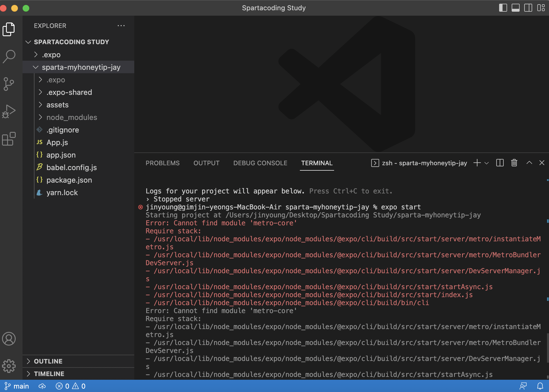549x392 pixels.
Task: Collapse the SPARTACODING STUDY root folder
Action: (78, 42)
